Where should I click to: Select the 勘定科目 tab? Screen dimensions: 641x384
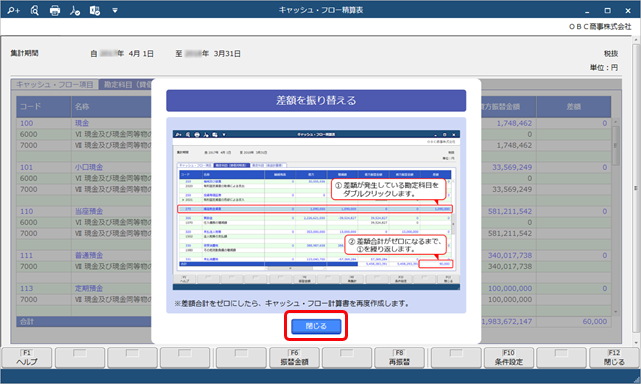coord(126,85)
